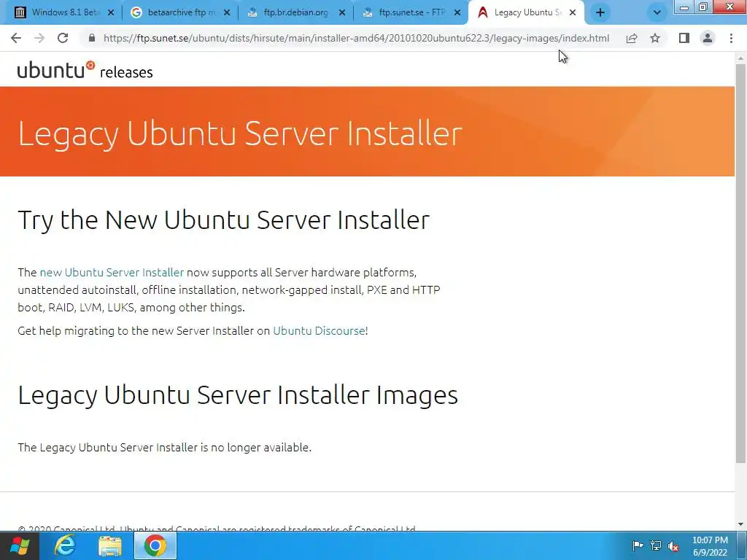Close the ftp.br.debian.org tab
The width and height of the screenshot is (747, 560).
click(x=342, y=13)
